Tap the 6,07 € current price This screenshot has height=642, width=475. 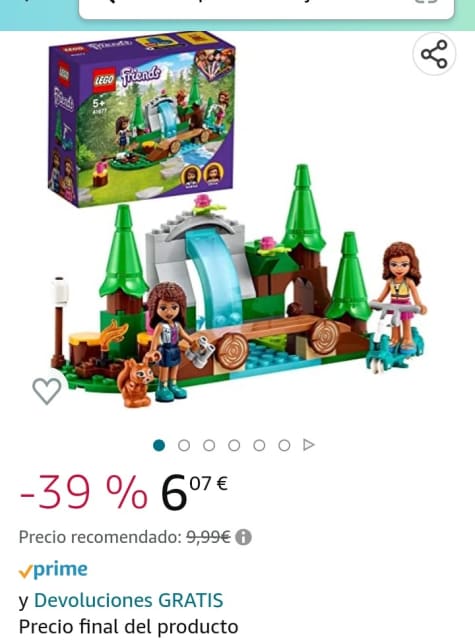(x=194, y=492)
